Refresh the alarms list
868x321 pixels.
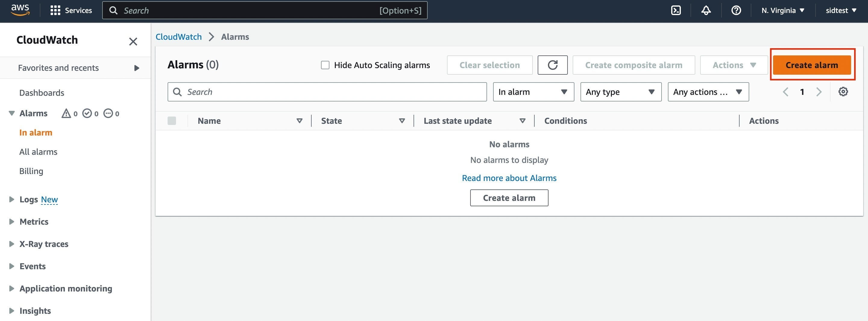pos(552,65)
